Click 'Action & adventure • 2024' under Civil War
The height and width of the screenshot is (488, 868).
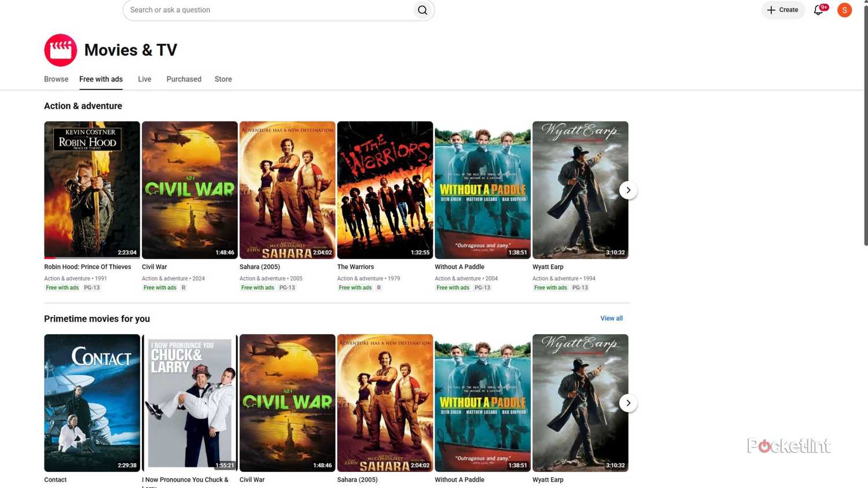(x=174, y=279)
